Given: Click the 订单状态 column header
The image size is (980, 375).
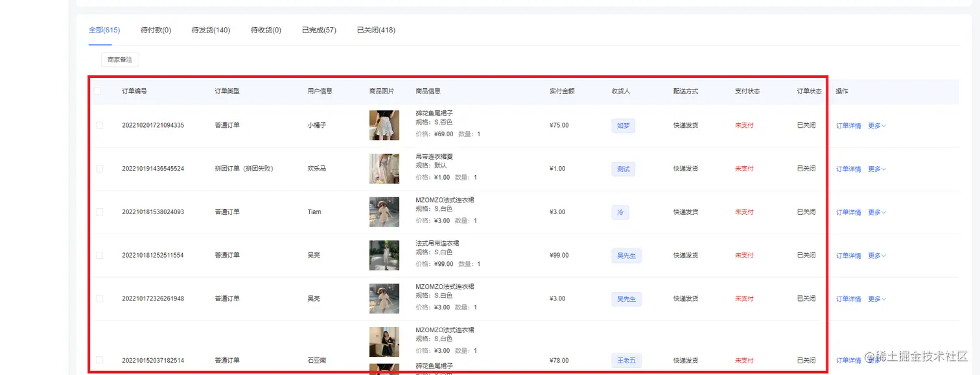Looking at the screenshot, I should click(x=810, y=91).
